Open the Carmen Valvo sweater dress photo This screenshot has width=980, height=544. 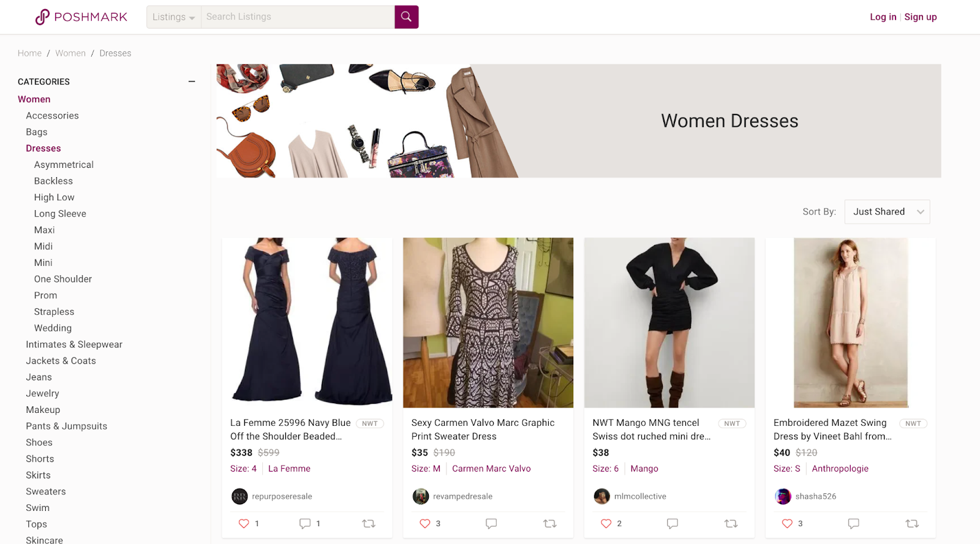coord(488,323)
